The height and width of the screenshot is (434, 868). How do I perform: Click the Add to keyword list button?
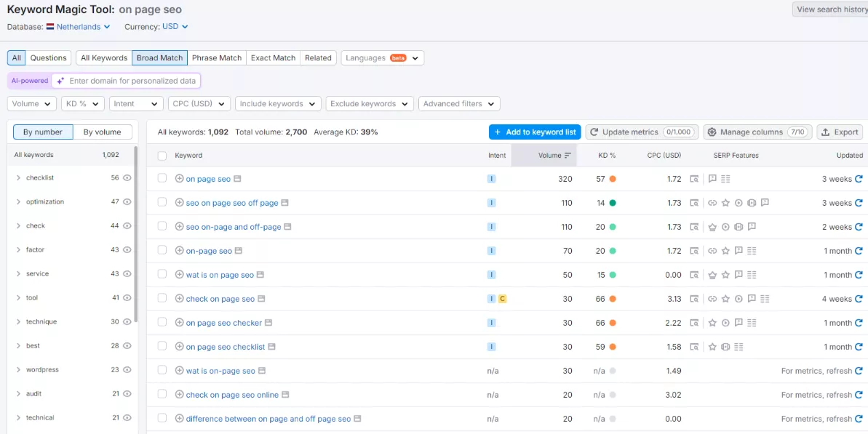tap(534, 132)
